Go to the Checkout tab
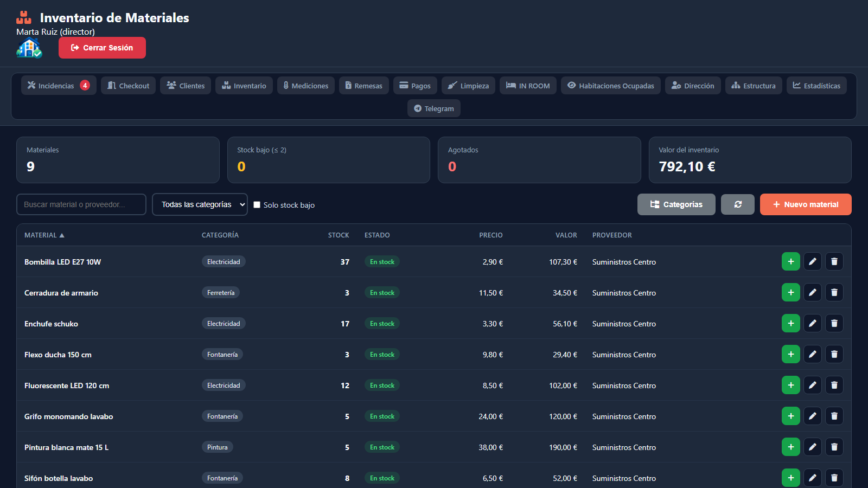The width and height of the screenshot is (868, 488). click(129, 86)
